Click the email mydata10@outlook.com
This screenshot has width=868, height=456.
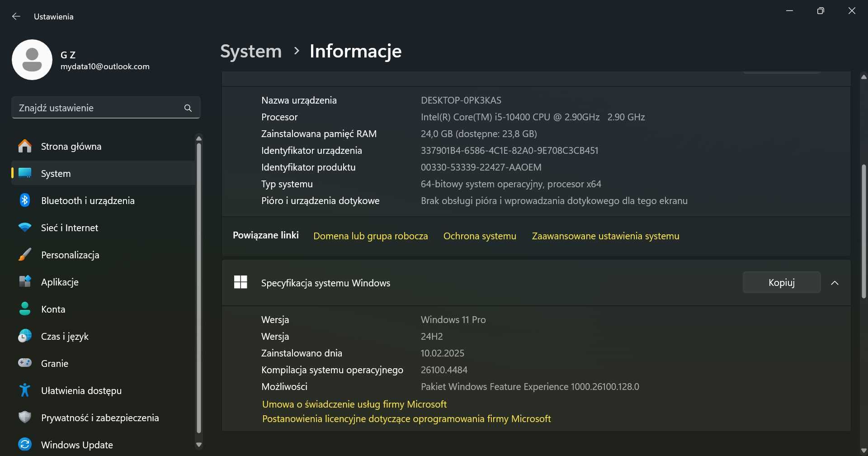pos(105,66)
